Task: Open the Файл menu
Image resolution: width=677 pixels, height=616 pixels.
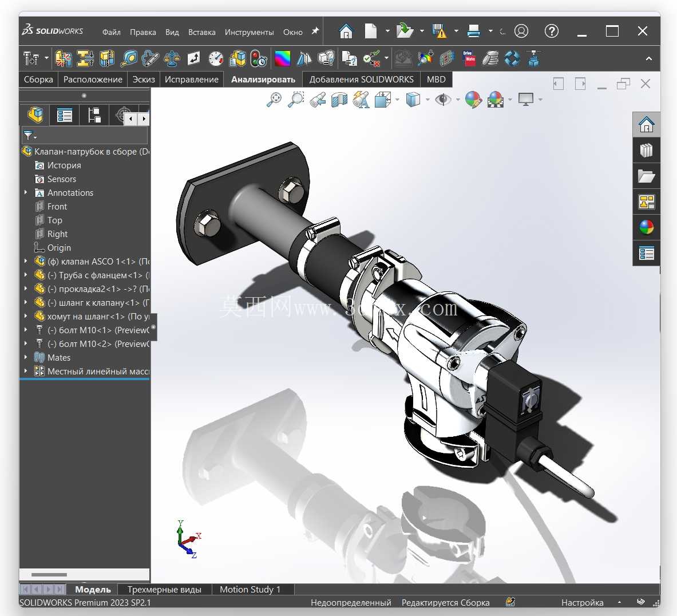Action: click(112, 33)
